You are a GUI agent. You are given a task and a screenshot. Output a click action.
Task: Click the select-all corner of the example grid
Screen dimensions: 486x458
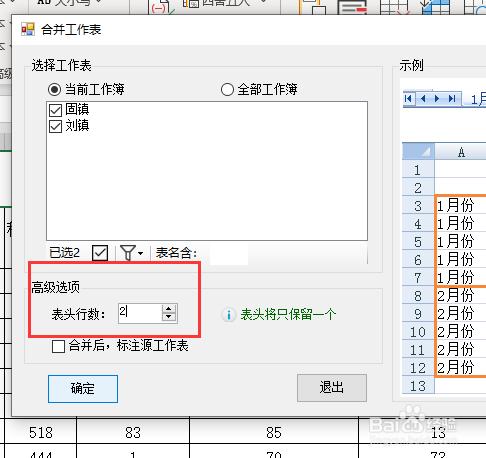[x=418, y=151]
